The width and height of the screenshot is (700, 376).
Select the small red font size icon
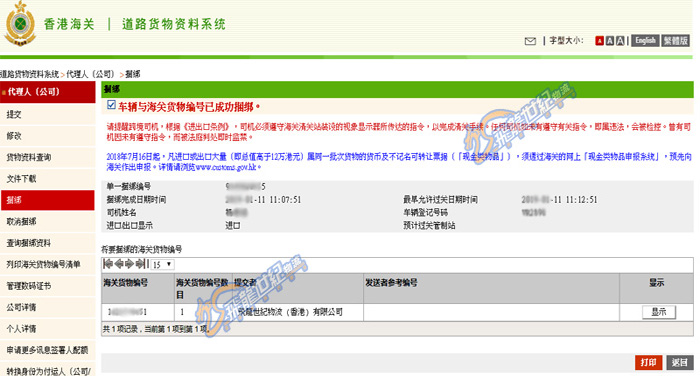click(600, 41)
